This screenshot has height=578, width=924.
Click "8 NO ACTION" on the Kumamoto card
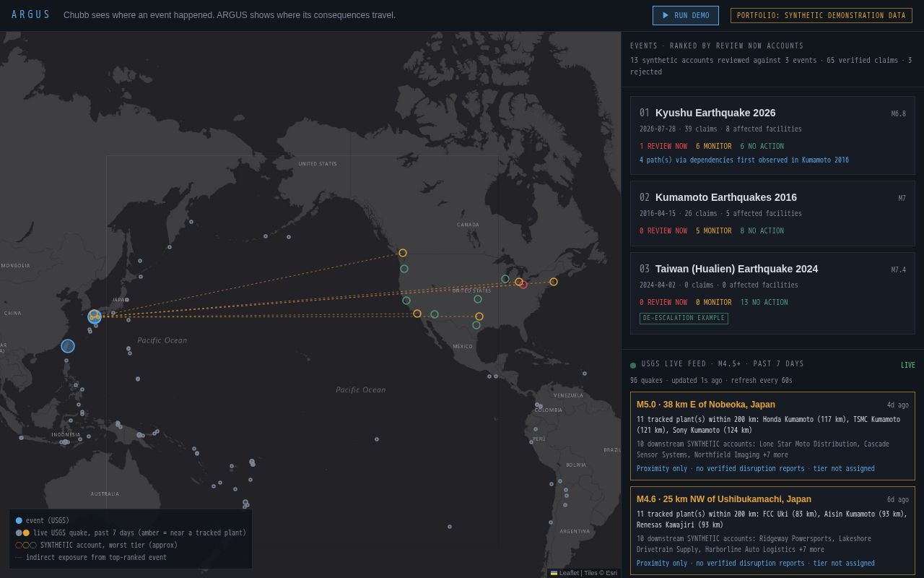tap(762, 231)
